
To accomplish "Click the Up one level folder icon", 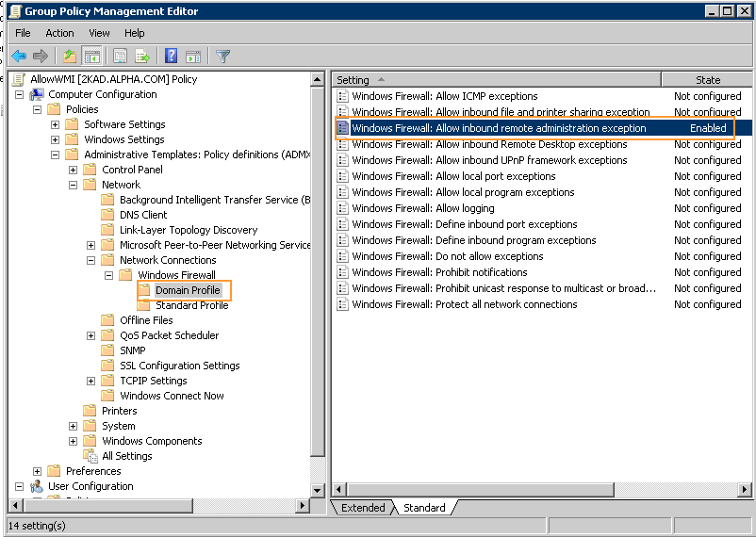I will 69,57.
